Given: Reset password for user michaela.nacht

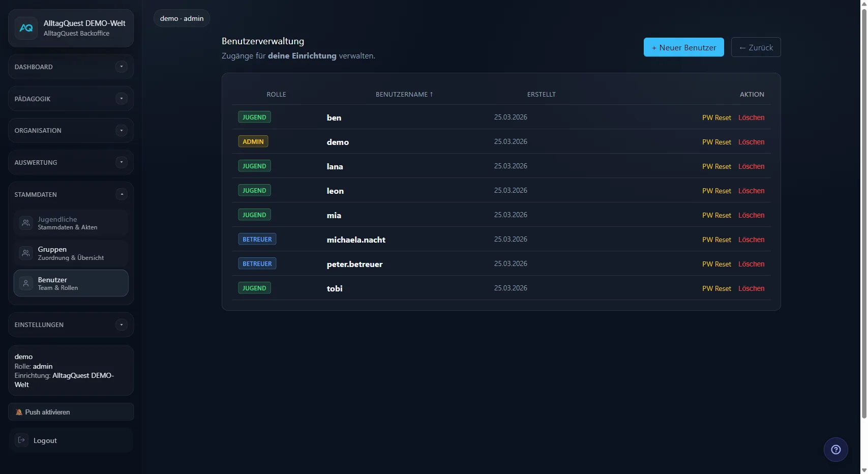Looking at the screenshot, I should (x=716, y=240).
